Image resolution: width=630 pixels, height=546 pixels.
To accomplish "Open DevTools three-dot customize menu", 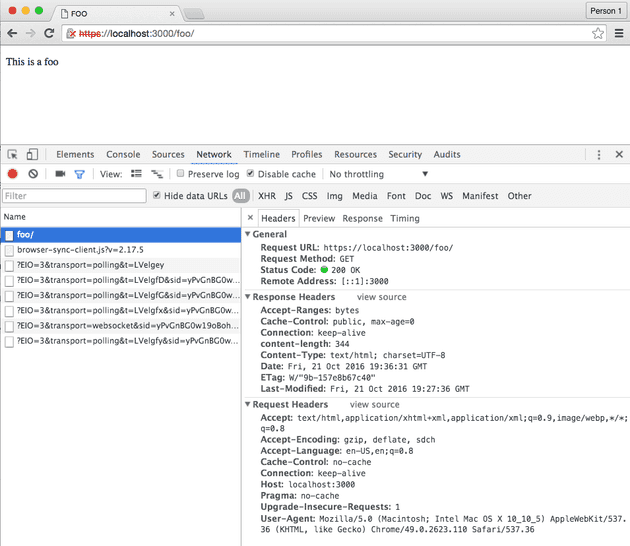I will (599, 155).
